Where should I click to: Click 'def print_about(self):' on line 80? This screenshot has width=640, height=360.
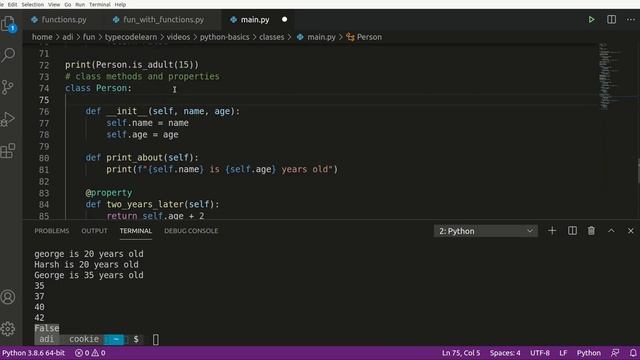click(x=142, y=158)
